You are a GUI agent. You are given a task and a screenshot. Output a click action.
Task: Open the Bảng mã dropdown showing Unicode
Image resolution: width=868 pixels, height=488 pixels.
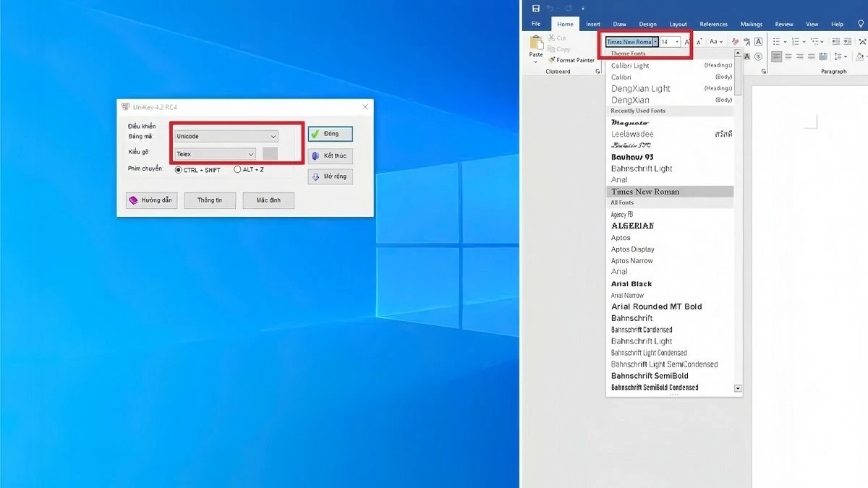(x=226, y=136)
